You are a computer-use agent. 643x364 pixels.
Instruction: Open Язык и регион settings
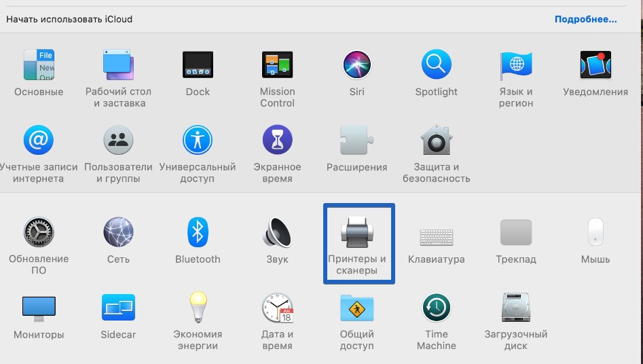click(x=516, y=65)
